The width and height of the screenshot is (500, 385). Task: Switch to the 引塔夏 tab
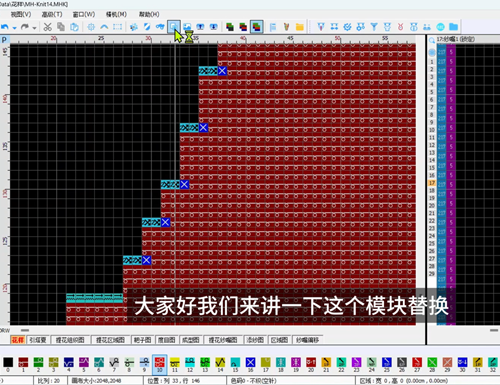tap(38, 340)
